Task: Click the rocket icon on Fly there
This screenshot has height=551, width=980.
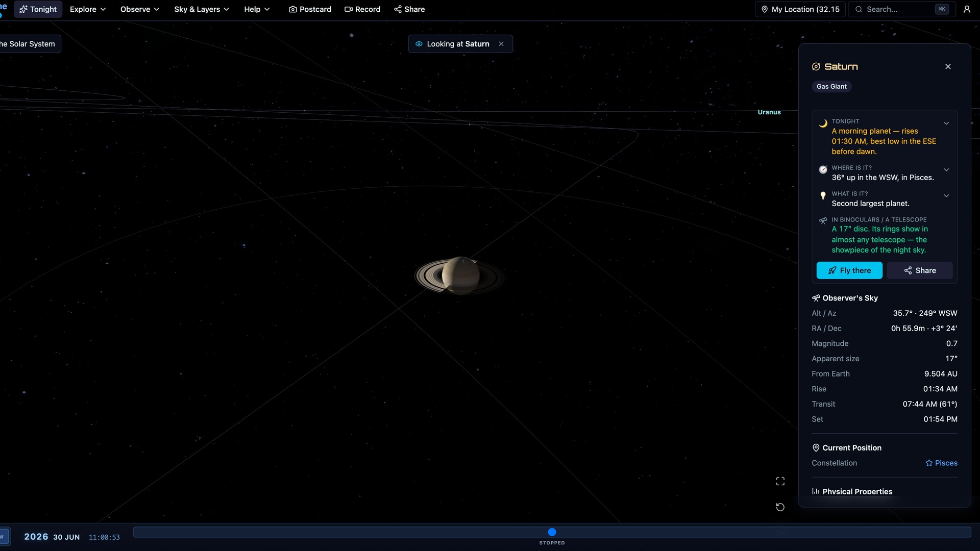Action: click(x=832, y=270)
